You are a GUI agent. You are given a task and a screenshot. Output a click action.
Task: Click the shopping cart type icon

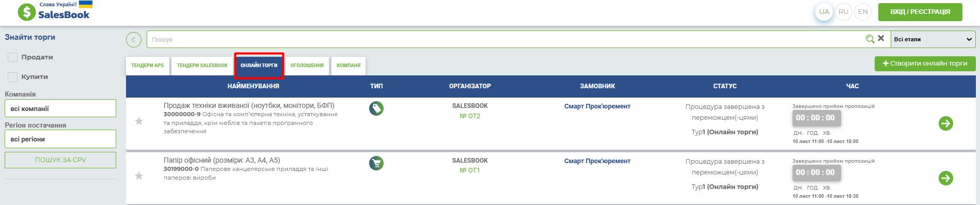pos(376,163)
